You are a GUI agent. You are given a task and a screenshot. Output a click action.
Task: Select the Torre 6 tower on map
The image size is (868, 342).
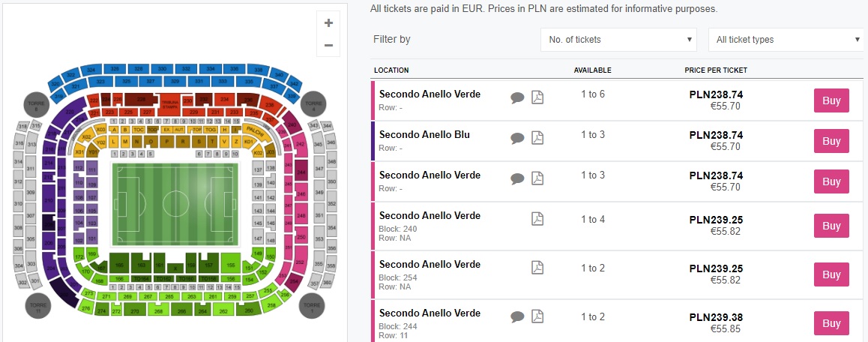(37, 104)
